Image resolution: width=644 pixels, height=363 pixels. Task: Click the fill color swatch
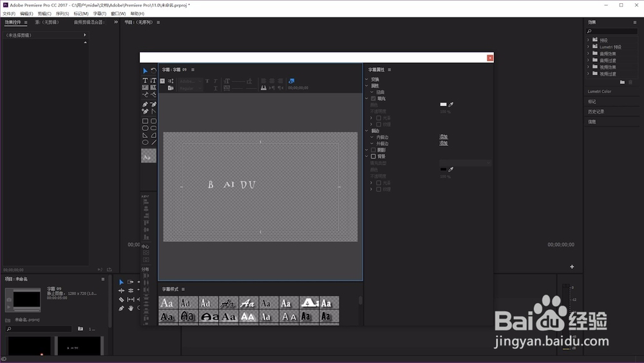tap(443, 104)
